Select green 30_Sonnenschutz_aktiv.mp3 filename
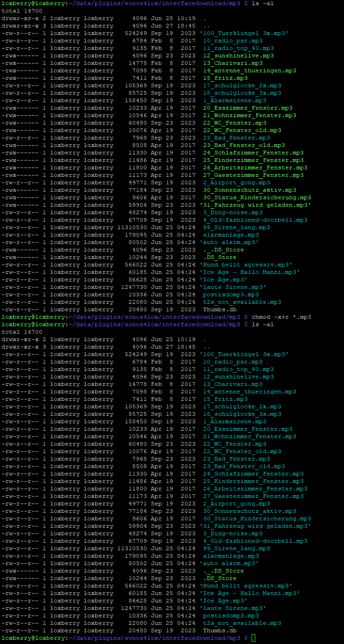This screenshot has height=644, width=344. 250,190
